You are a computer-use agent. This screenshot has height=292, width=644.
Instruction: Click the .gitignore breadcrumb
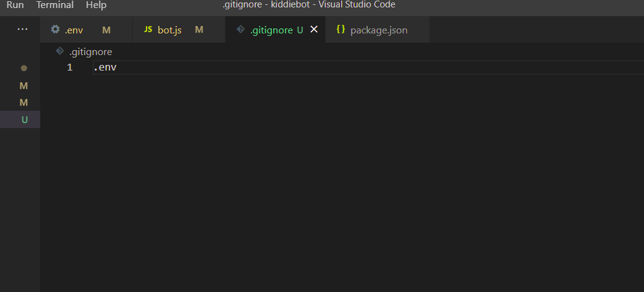click(91, 52)
